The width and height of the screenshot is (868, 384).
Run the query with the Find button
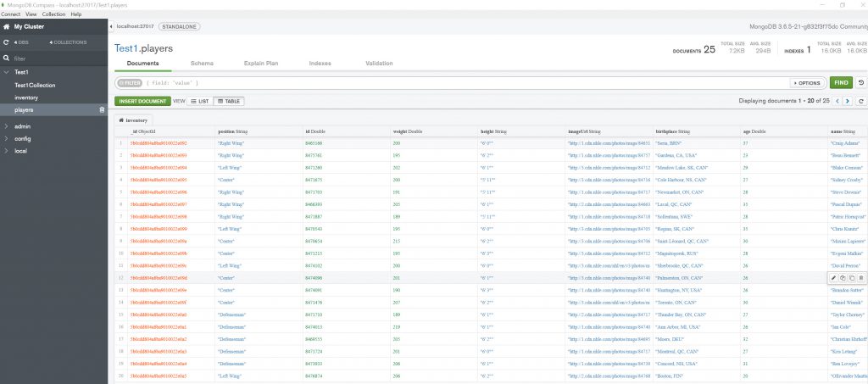tap(841, 83)
